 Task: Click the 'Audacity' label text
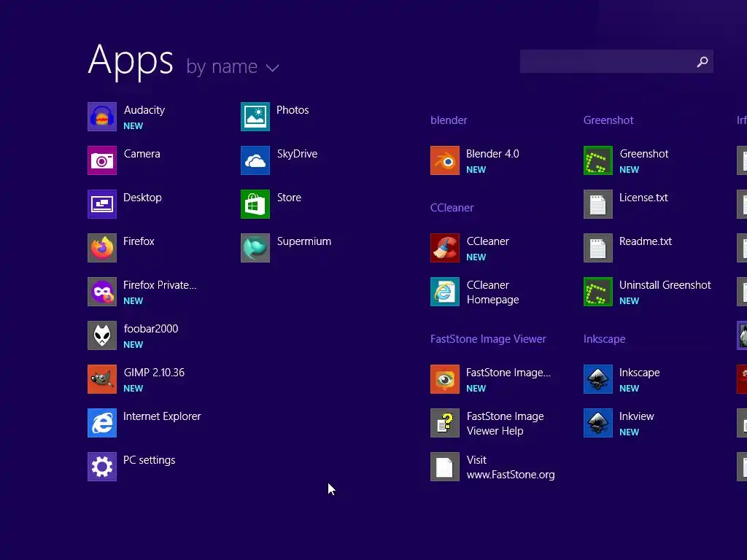[144, 110]
